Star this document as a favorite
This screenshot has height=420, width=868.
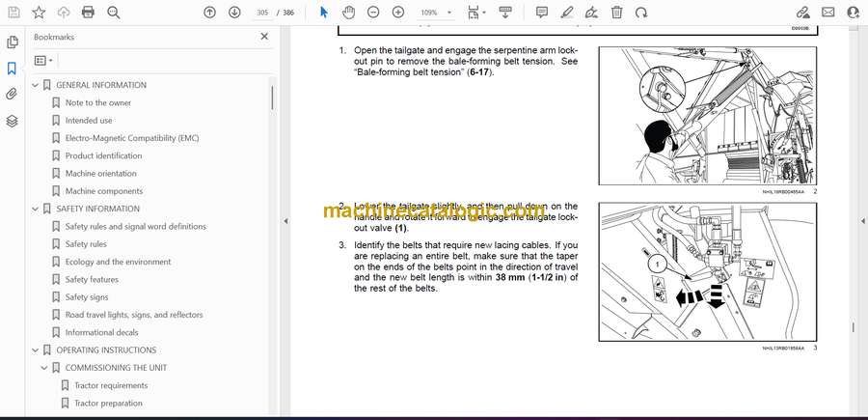[39, 13]
